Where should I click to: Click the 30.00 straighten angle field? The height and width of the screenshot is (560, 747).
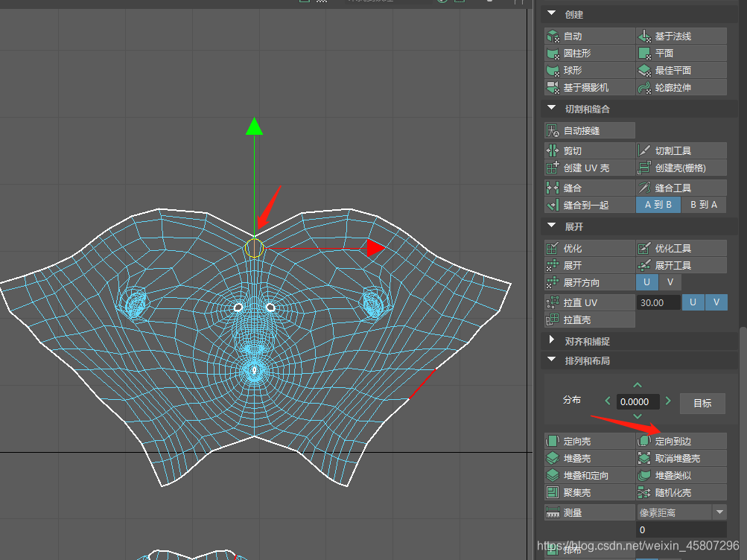[658, 303]
